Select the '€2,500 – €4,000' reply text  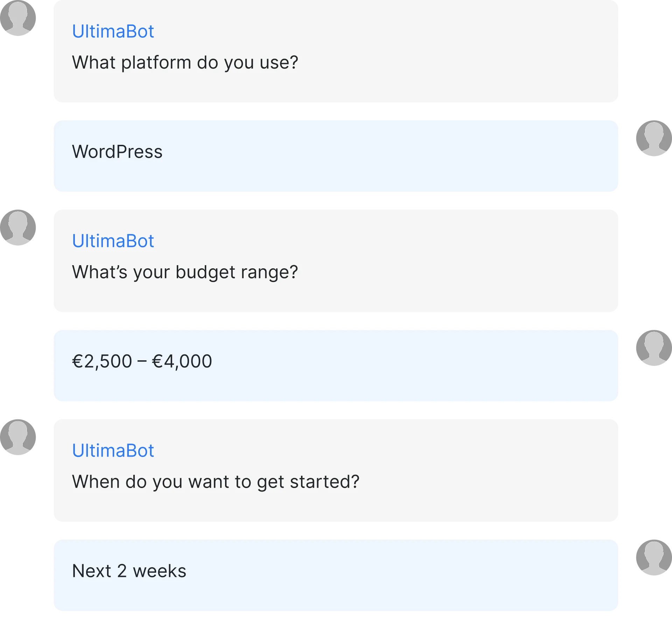coord(142,361)
